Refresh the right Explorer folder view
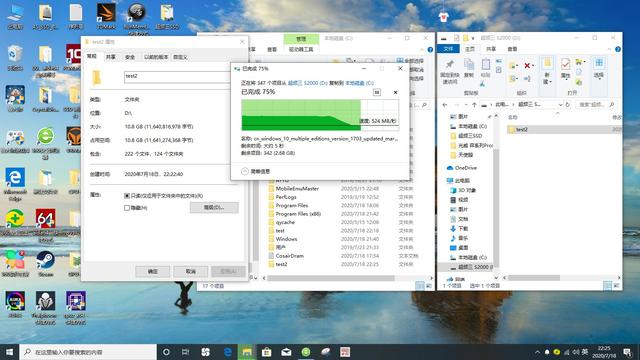Screen dimensions: 640x360 [x=567, y=105]
